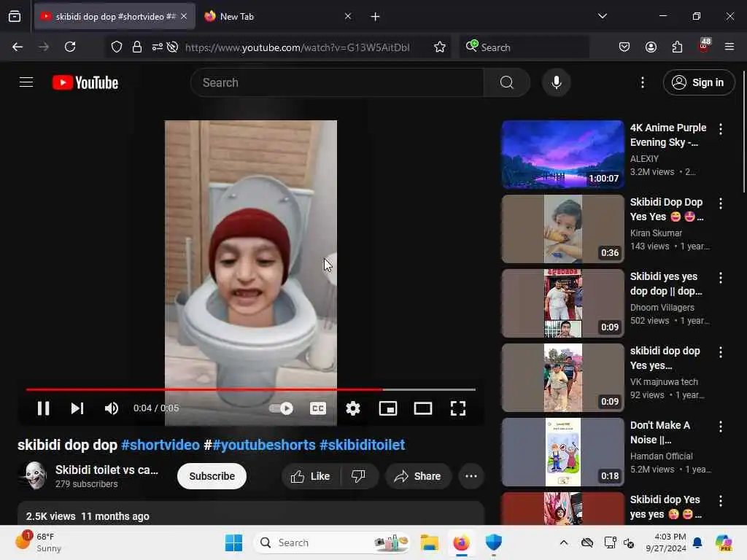747x560 pixels.
Task: Share the video
Action: pos(418,476)
